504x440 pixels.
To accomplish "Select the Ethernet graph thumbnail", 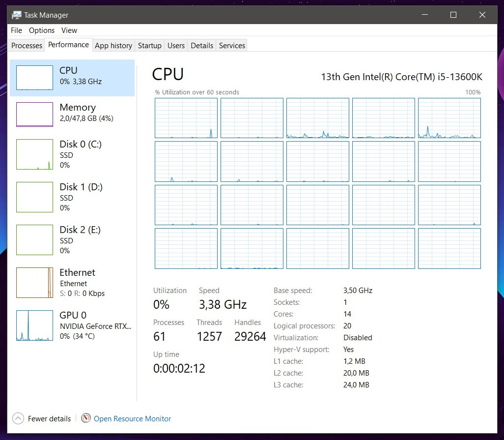I will (x=34, y=282).
